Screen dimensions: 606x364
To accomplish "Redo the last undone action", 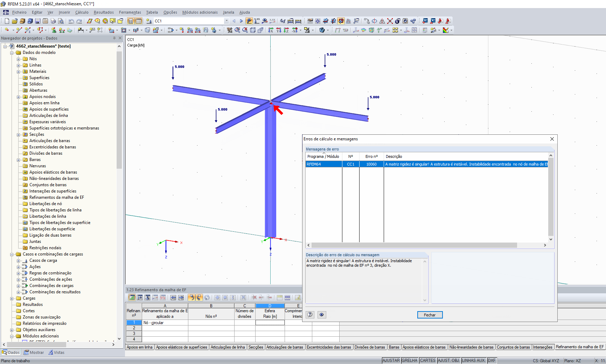I will (79, 21).
